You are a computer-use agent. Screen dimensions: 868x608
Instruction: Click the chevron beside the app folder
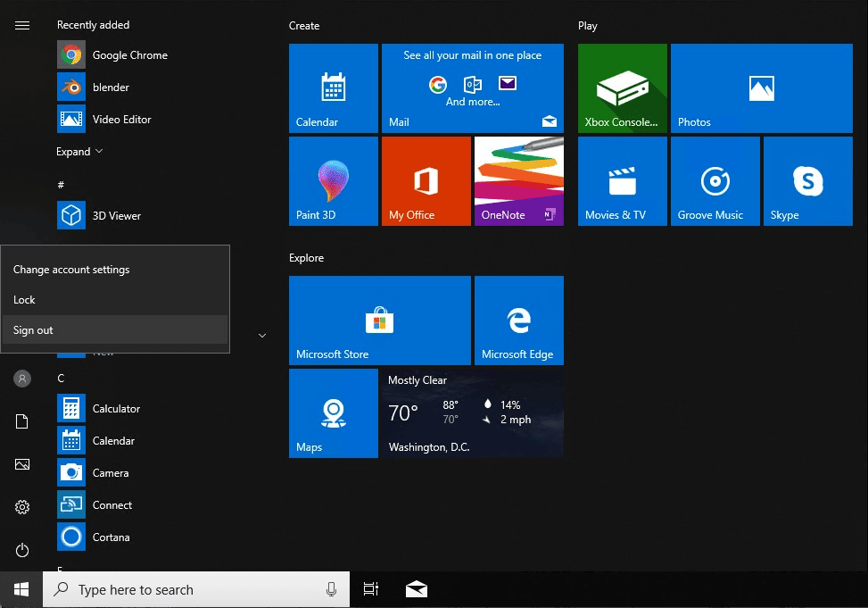tap(262, 336)
